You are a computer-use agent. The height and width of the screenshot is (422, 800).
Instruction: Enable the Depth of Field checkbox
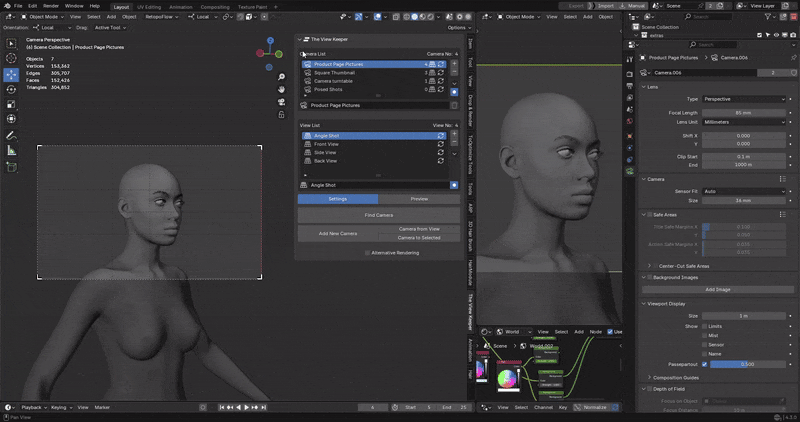[649, 389]
